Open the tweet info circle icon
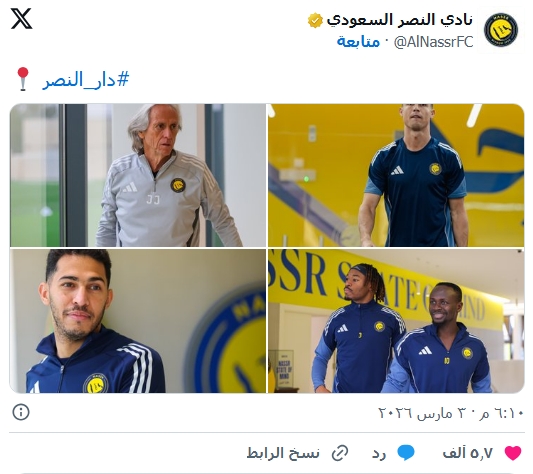 point(21,412)
